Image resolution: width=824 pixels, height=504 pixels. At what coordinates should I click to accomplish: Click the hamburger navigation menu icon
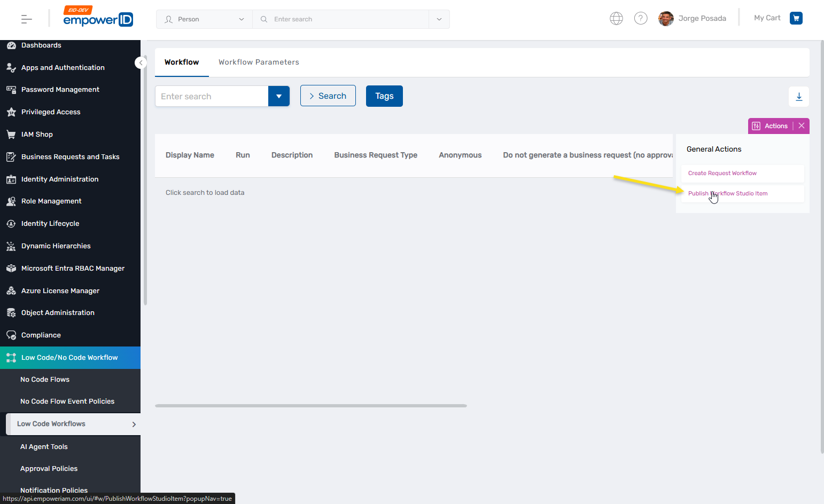[x=26, y=19]
